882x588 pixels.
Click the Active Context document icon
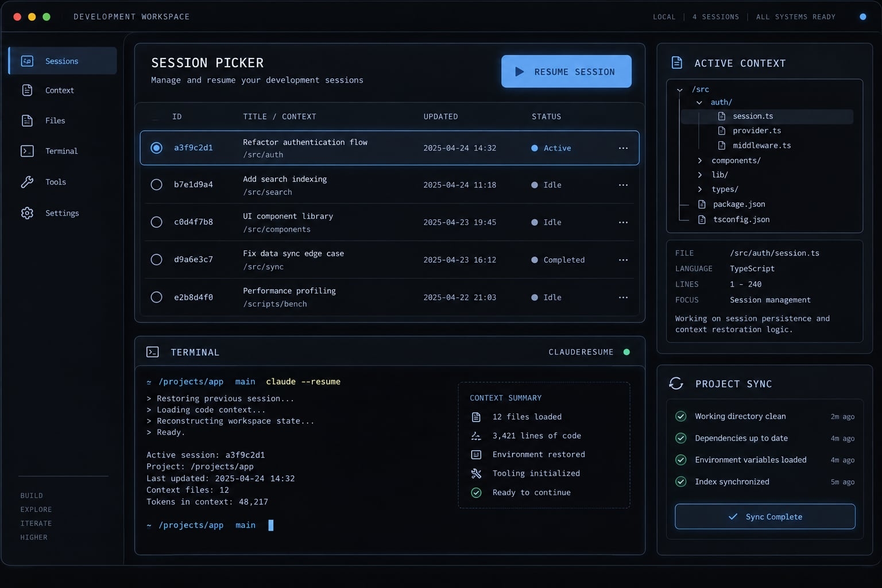point(677,63)
